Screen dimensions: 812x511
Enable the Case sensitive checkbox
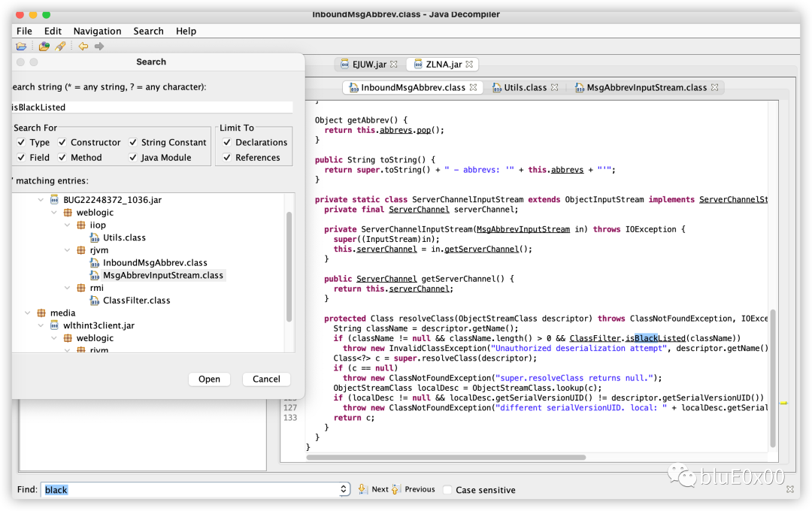(447, 490)
